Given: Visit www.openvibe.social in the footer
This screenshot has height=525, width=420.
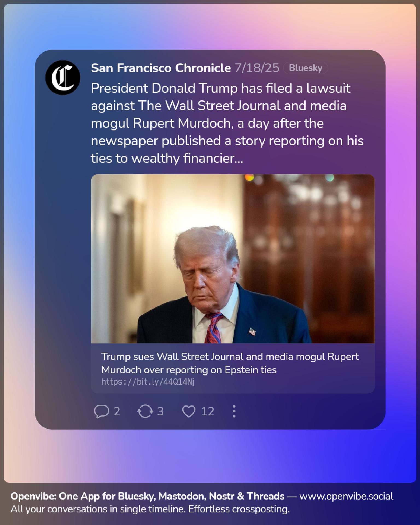Looking at the screenshot, I should (x=346, y=496).
